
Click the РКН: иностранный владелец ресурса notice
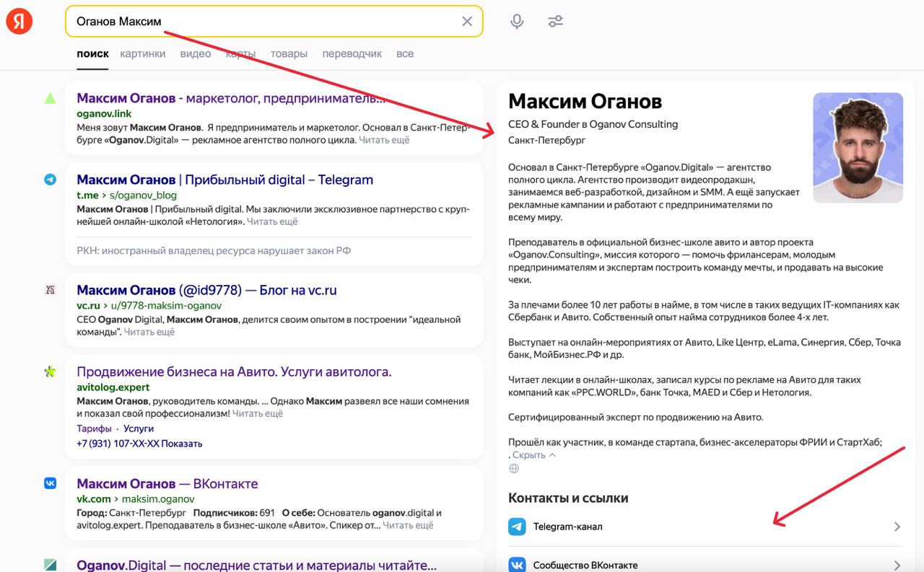(x=214, y=250)
